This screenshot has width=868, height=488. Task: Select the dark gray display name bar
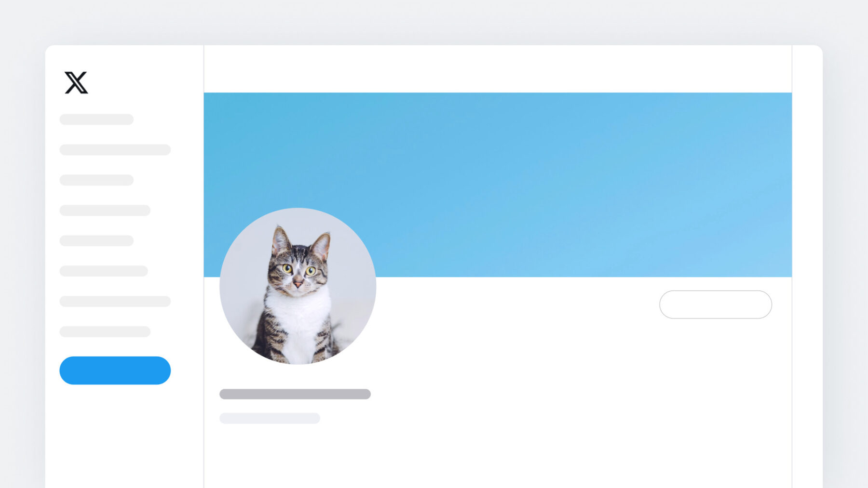tap(295, 394)
